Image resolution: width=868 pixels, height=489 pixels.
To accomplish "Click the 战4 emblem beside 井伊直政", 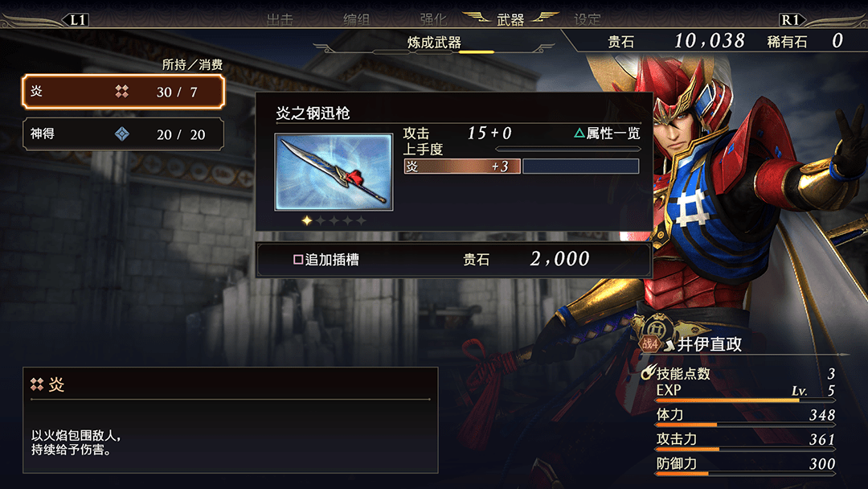I will pyautogui.click(x=650, y=344).
